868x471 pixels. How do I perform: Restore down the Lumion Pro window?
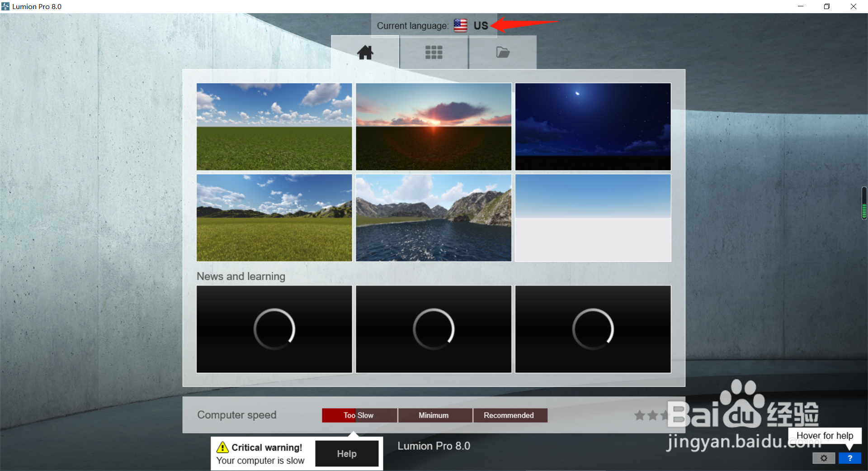[827, 6]
